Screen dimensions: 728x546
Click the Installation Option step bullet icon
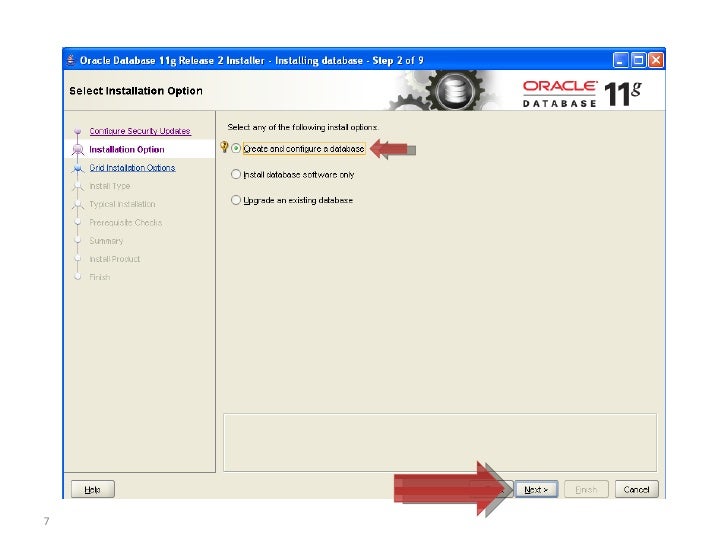pyautogui.click(x=78, y=150)
